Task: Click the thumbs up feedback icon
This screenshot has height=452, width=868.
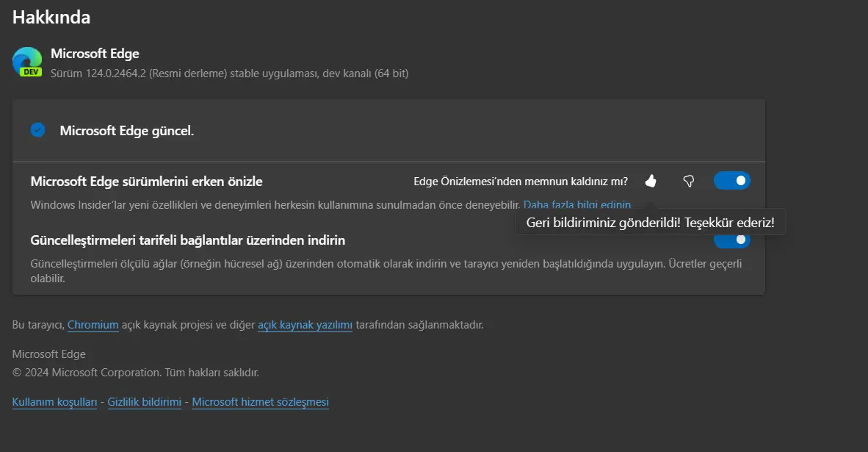Action: (x=651, y=181)
